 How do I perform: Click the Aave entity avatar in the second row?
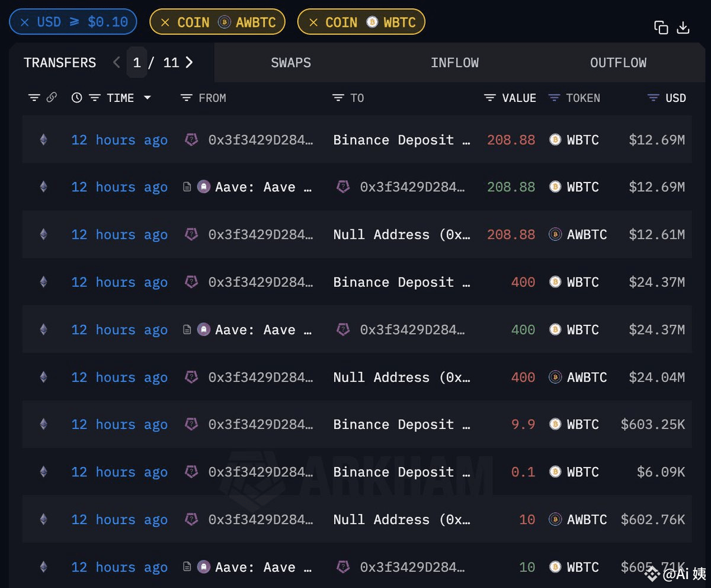(x=204, y=187)
